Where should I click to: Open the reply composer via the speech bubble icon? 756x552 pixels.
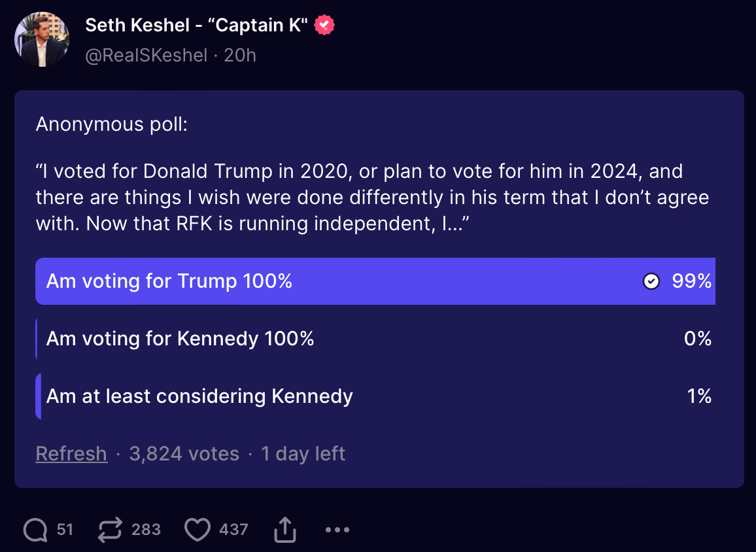(34, 530)
